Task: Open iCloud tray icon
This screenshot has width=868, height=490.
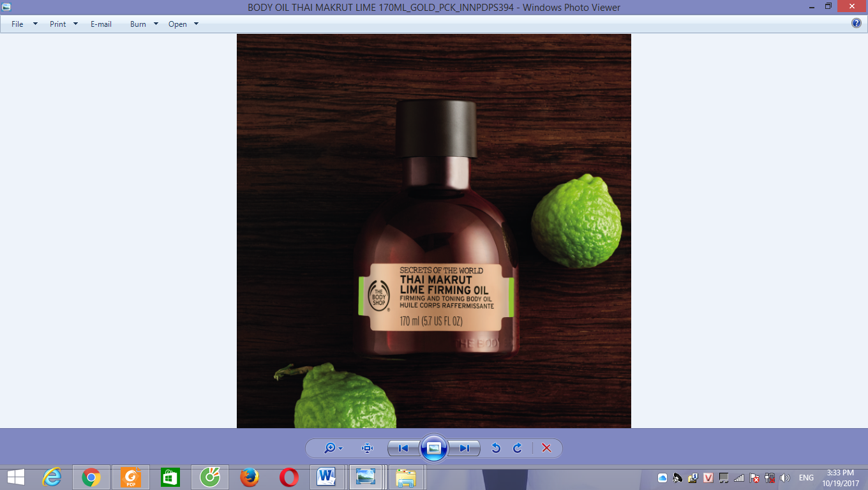Action: [x=662, y=478]
